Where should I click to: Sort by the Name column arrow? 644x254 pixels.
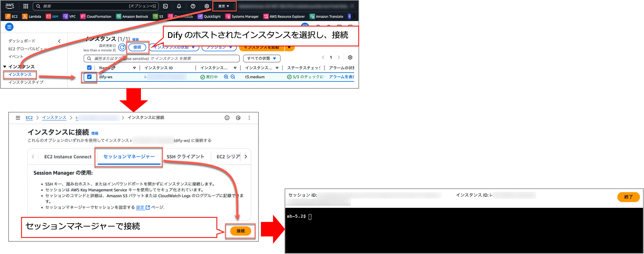tap(134, 68)
